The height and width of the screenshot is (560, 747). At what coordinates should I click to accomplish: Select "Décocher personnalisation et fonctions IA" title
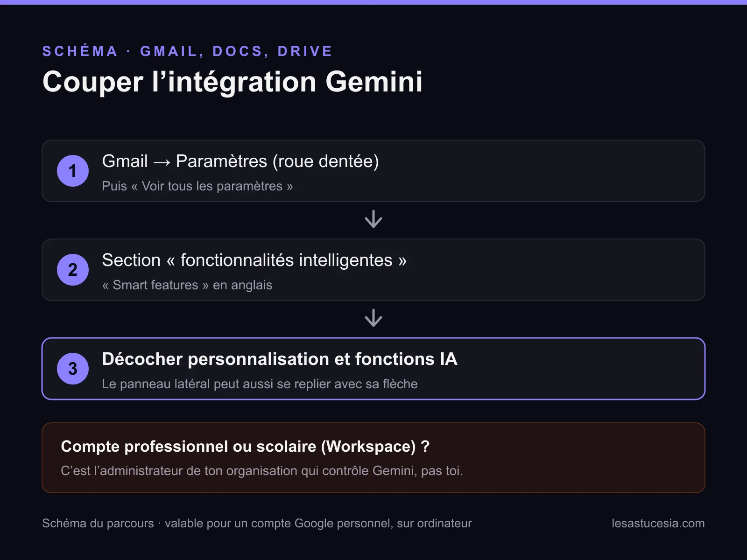pos(280,359)
